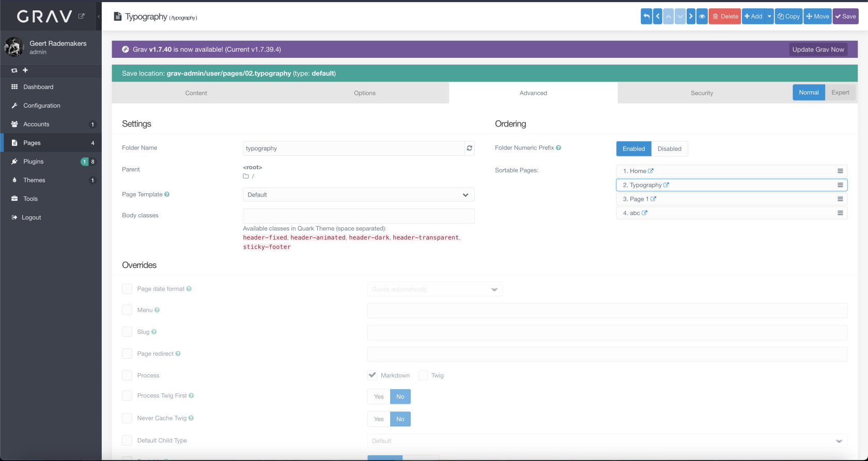The image size is (868, 461).
Task: Click the Typography row drag handle icon
Action: 840,185
